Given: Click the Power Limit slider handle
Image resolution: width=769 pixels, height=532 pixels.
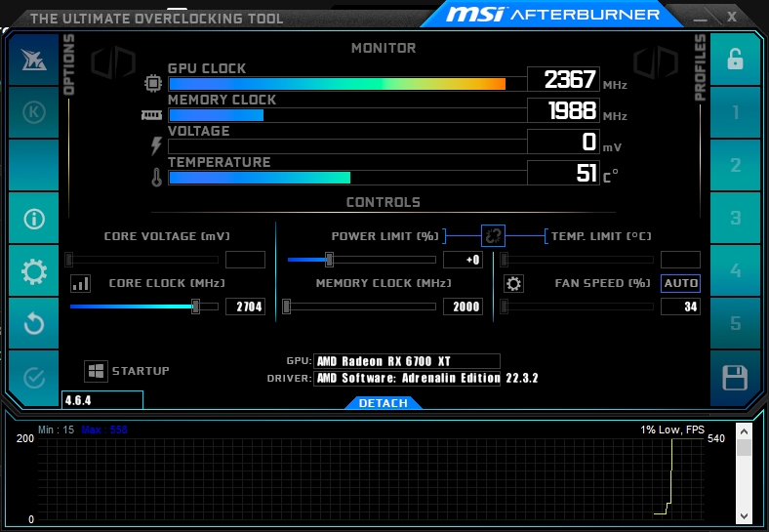Looking at the screenshot, I should [x=329, y=260].
